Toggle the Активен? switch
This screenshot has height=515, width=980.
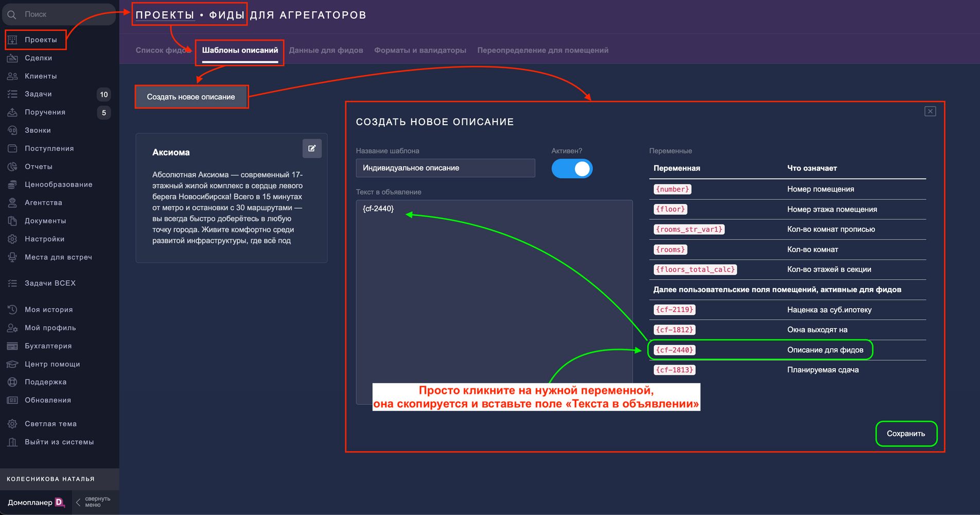click(x=572, y=168)
